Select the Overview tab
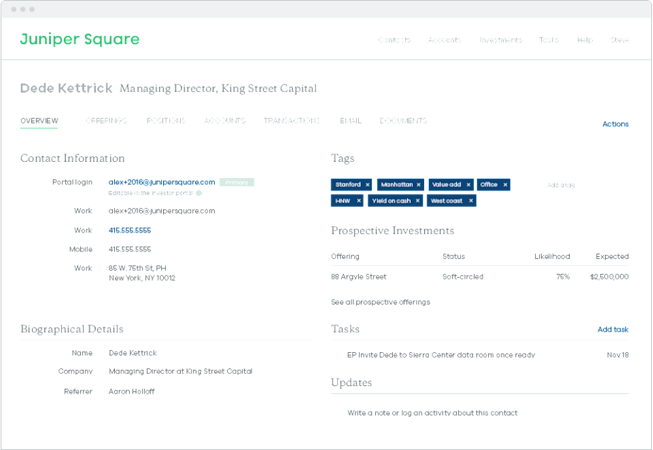Screen dimensions: 653x450 (x=39, y=121)
